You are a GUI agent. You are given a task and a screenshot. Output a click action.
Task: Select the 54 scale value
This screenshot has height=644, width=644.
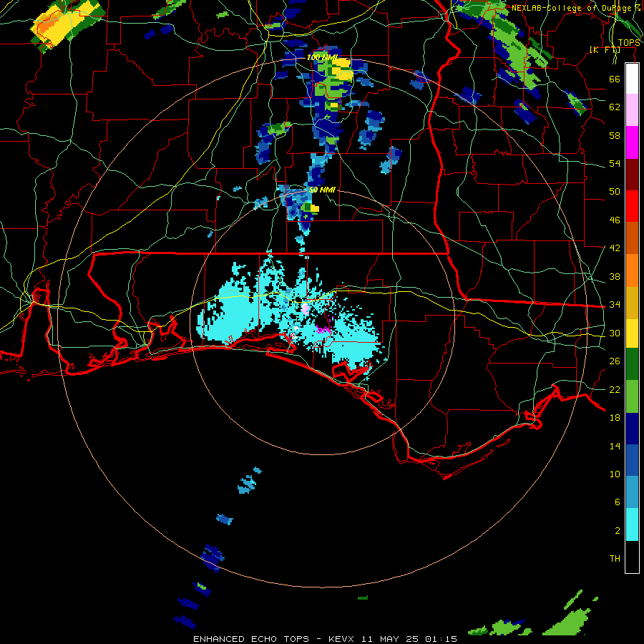coord(615,163)
